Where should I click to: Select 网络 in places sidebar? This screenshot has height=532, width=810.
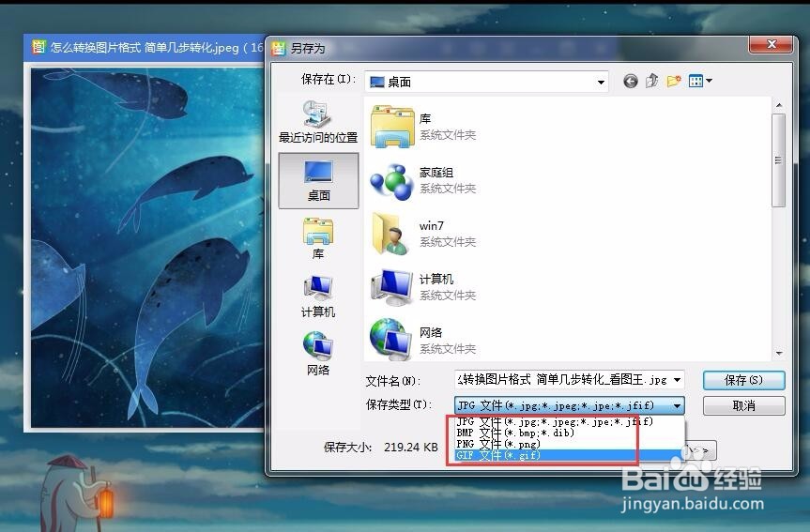point(318,355)
